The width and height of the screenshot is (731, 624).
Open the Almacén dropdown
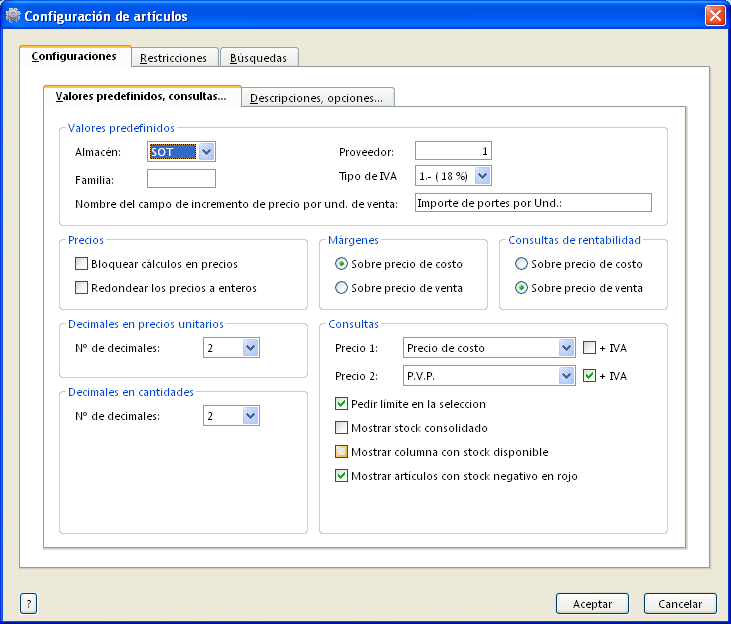[x=206, y=152]
